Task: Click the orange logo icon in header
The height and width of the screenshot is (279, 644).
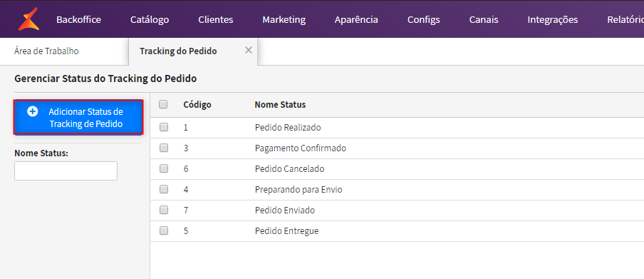Action: pos(28,19)
